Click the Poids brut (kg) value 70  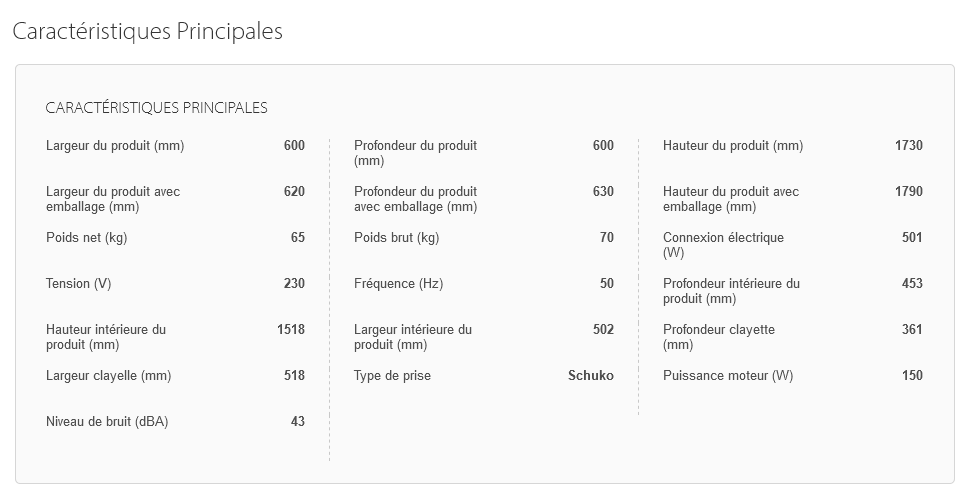(606, 237)
